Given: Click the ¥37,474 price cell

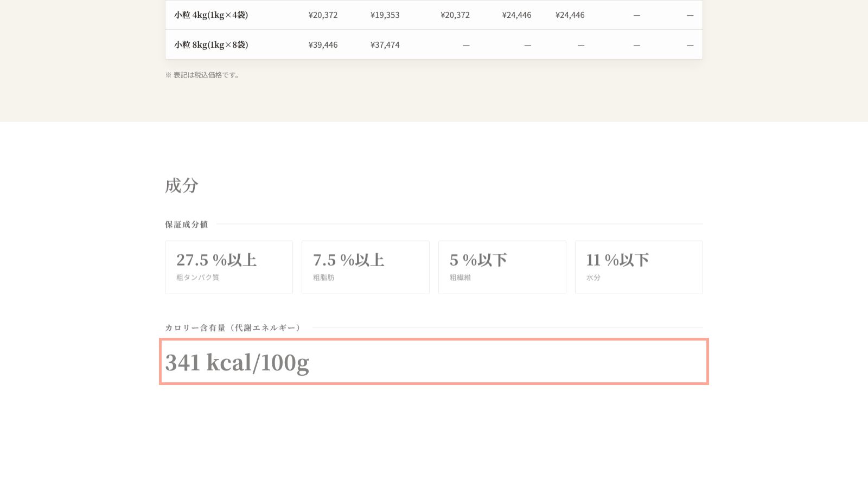Looking at the screenshot, I should (x=385, y=45).
